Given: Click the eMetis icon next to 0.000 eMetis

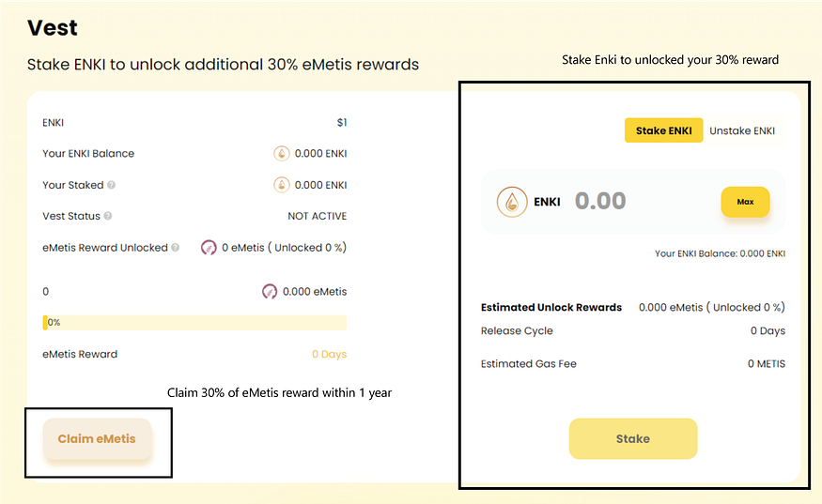Looking at the screenshot, I should click(270, 292).
